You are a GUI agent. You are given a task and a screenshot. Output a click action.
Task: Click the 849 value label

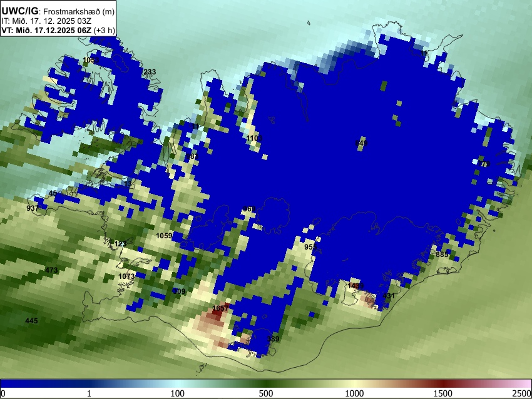pos(361,143)
